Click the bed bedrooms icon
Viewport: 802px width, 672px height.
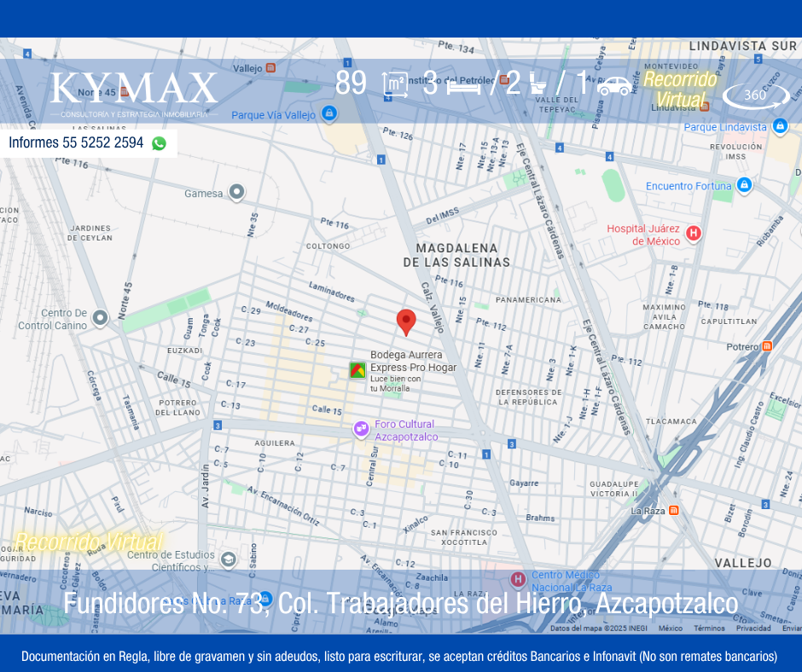click(x=463, y=85)
